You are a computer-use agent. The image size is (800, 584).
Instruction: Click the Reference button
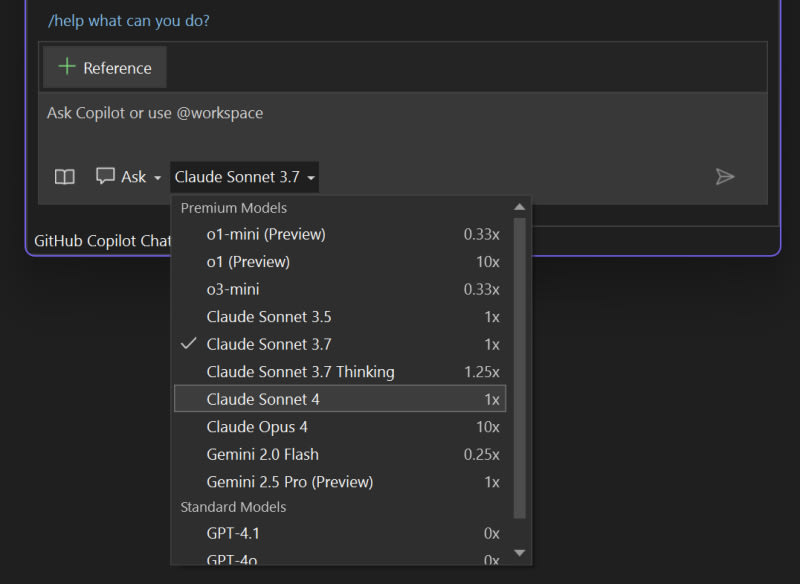click(105, 67)
